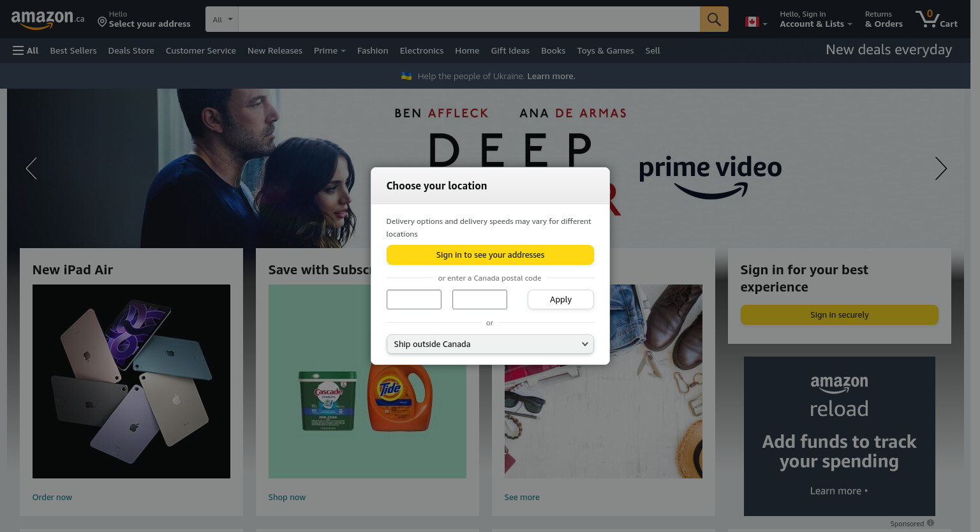Open the Books section
The width and height of the screenshot is (980, 532).
coord(553,50)
